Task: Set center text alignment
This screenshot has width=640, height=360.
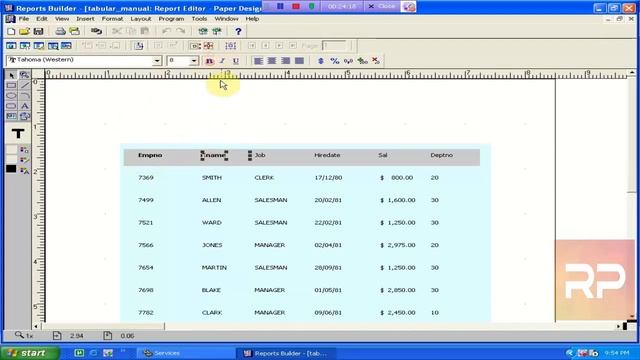Action: pyautogui.click(x=272, y=61)
